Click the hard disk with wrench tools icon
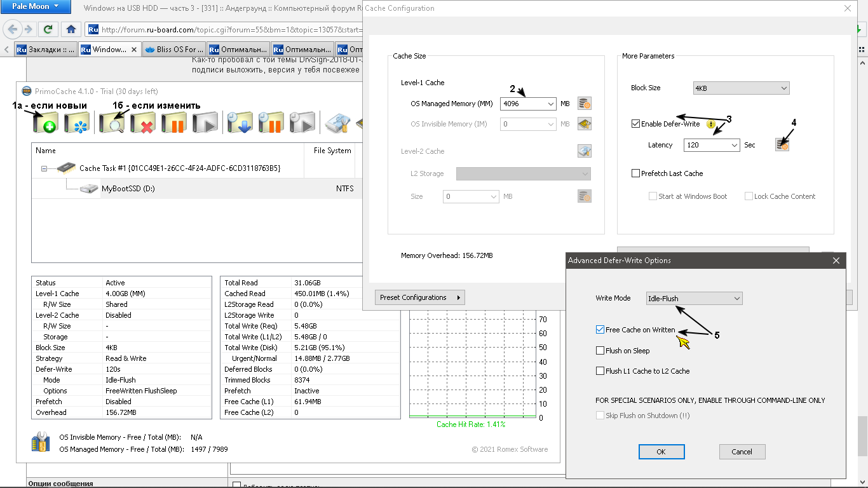868x488 pixels. pos(337,122)
